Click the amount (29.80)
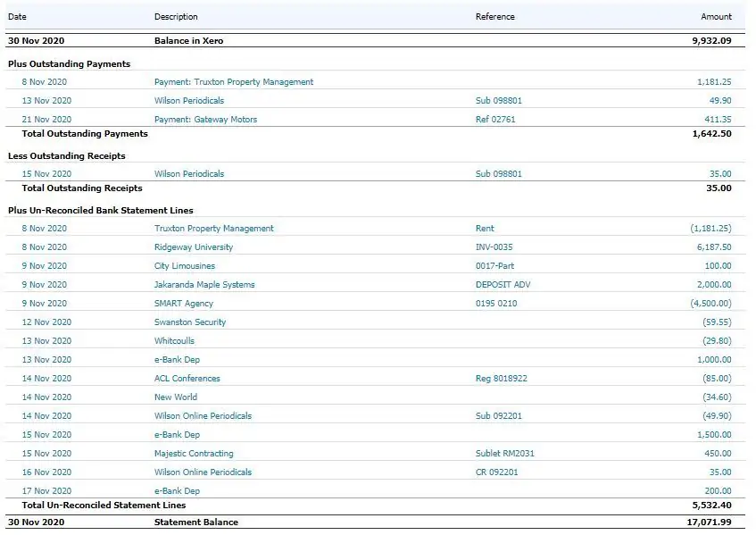This screenshot has height=535, width=756. (717, 341)
